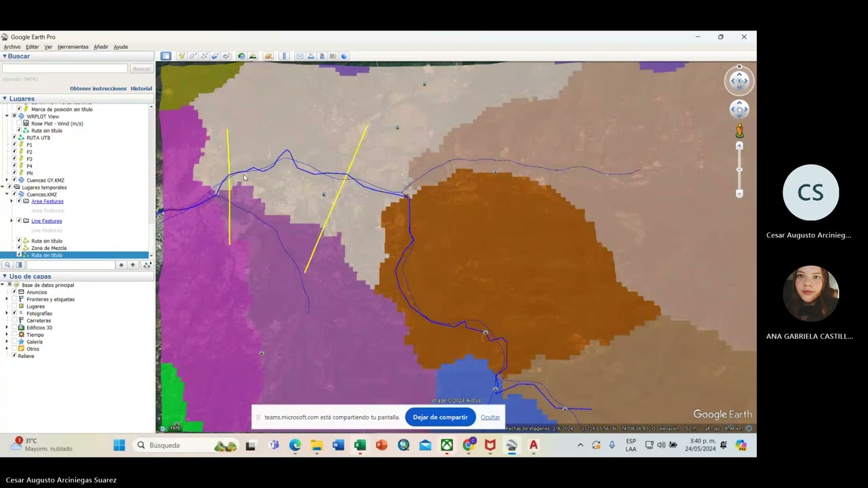Image resolution: width=868 pixels, height=488 pixels.
Task: Expand the Area Features folder
Action: pyautogui.click(x=12, y=201)
